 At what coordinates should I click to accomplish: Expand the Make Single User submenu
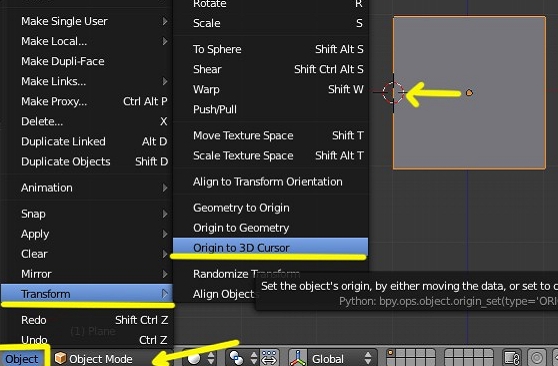87,21
